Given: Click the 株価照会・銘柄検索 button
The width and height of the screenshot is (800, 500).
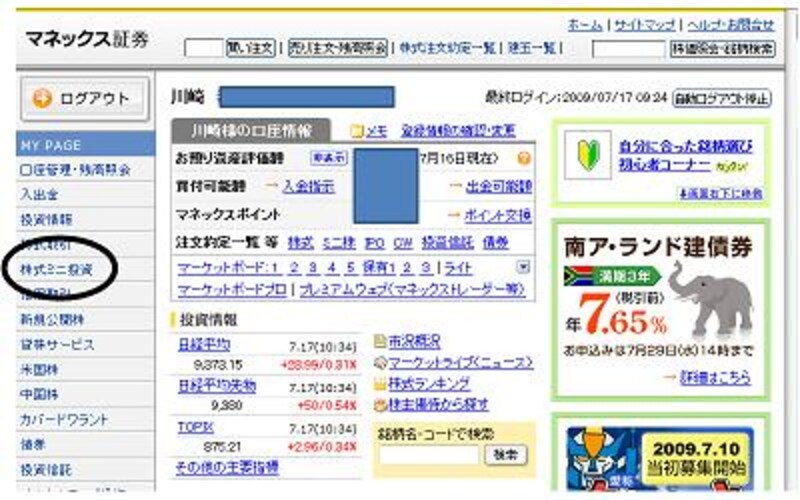Looking at the screenshot, I should pyautogui.click(x=722, y=49).
